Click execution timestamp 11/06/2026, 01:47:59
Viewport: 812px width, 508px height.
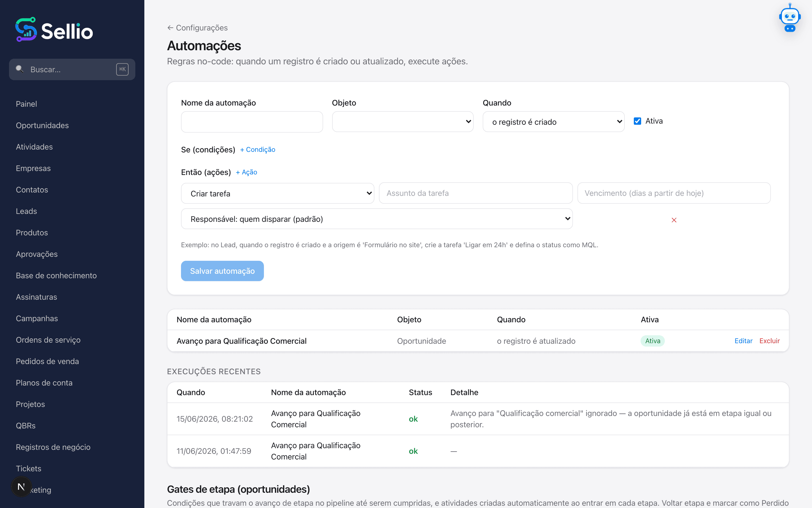point(214,451)
